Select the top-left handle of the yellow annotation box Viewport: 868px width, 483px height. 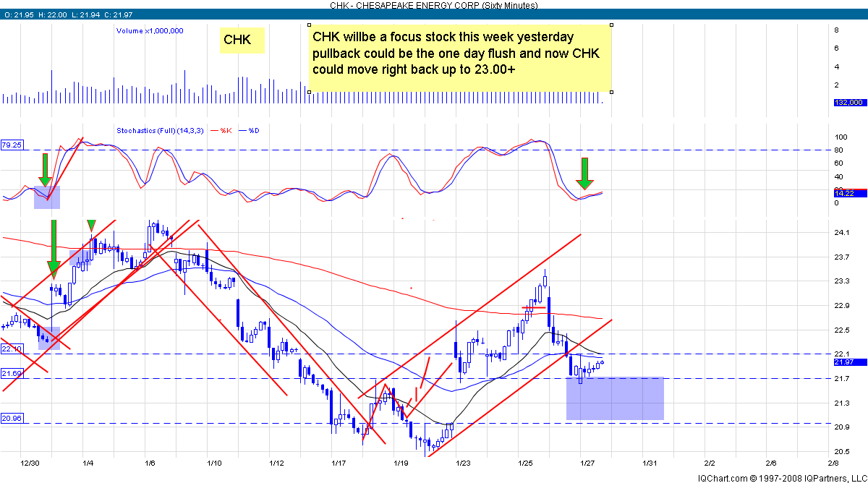point(308,25)
